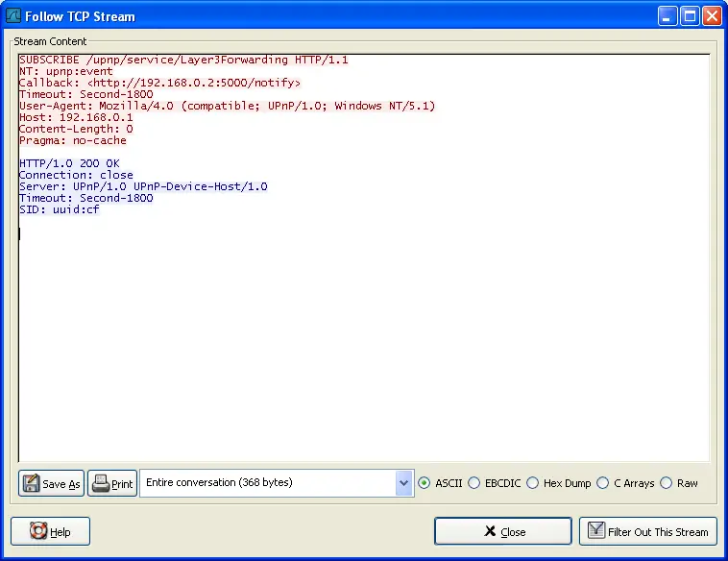Maximize the Follow TCP Stream window

pyautogui.click(x=690, y=16)
